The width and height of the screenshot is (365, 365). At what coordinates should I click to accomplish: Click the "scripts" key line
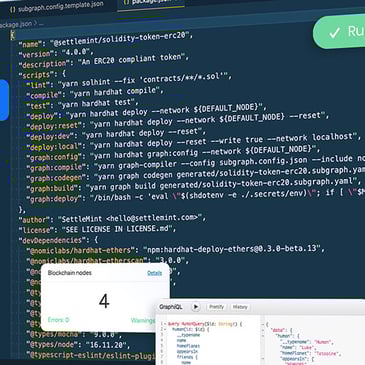tap(42, 74)
